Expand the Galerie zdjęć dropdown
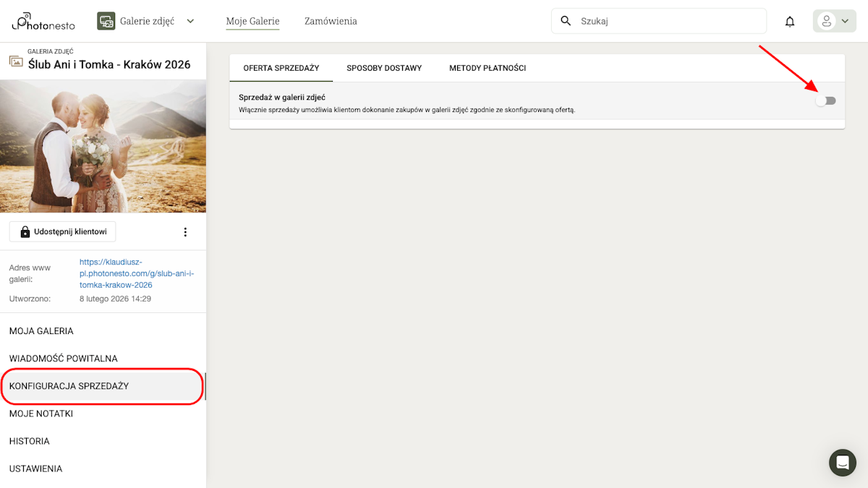This screenshot has width=868, height=488. coord(190,20)
